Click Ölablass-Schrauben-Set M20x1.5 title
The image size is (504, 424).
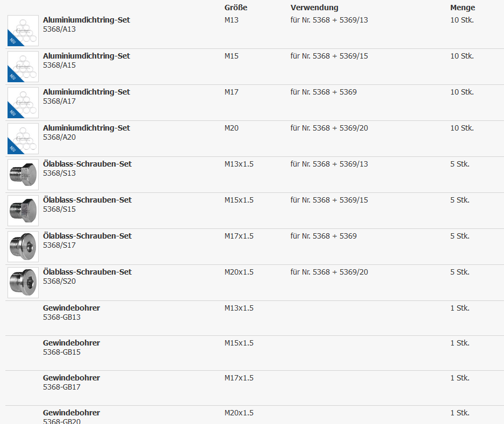pyautogui.click(x=87, y=272)
